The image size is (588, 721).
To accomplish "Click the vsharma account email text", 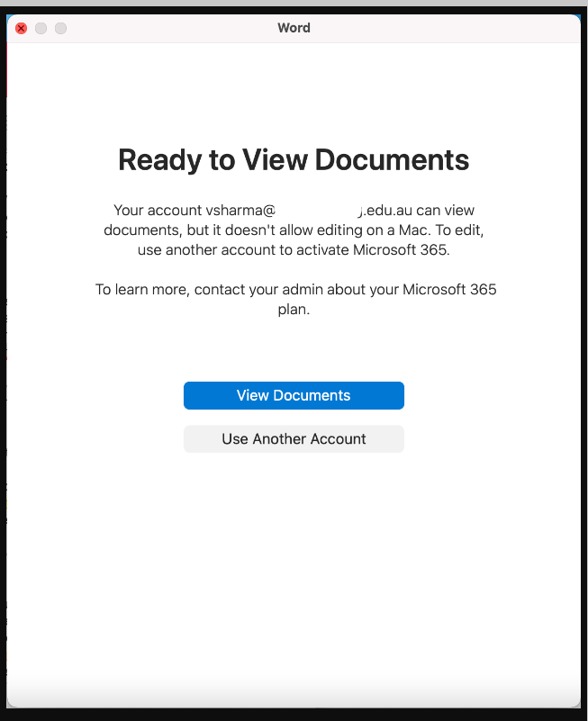I will (x=309, y=210).
